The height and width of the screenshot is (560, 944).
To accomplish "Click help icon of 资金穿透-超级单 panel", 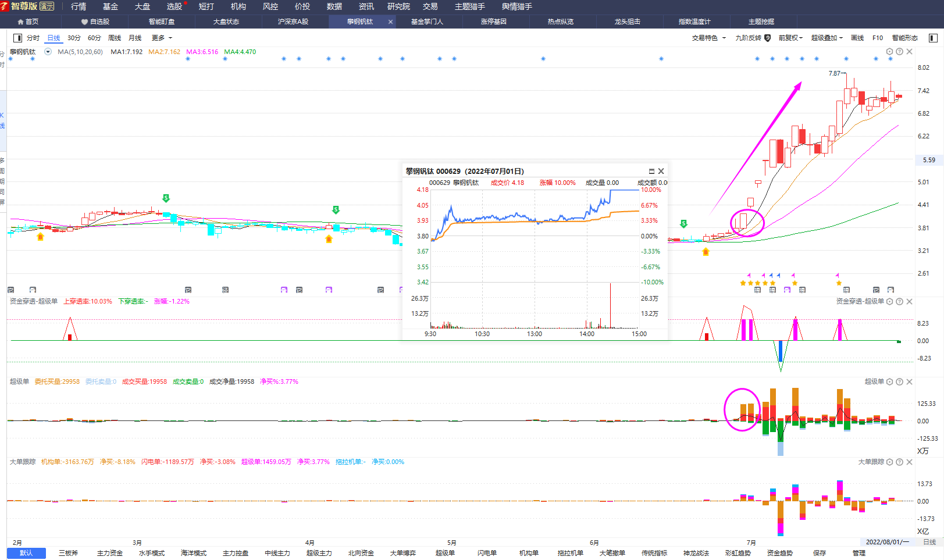I will (x=899, y=301).
